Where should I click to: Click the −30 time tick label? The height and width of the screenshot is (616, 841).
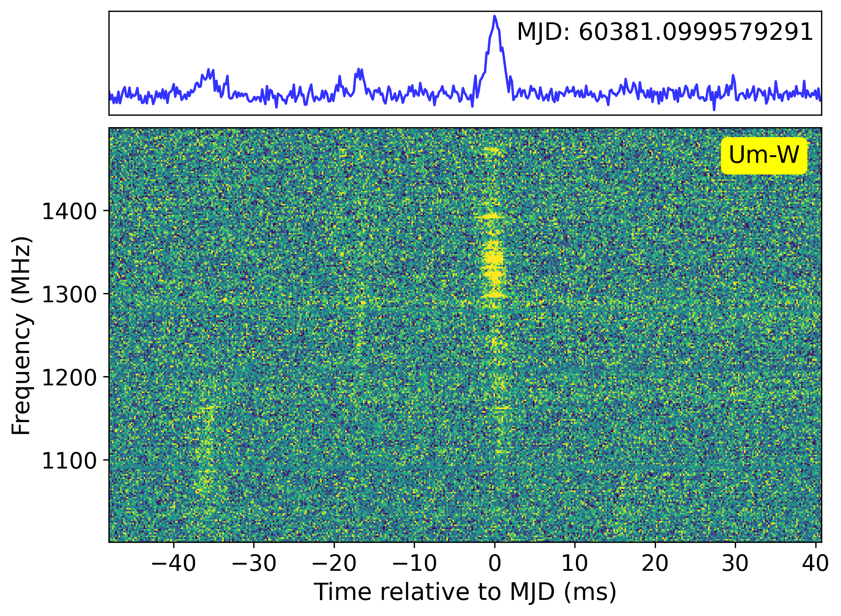coord(254,563)
